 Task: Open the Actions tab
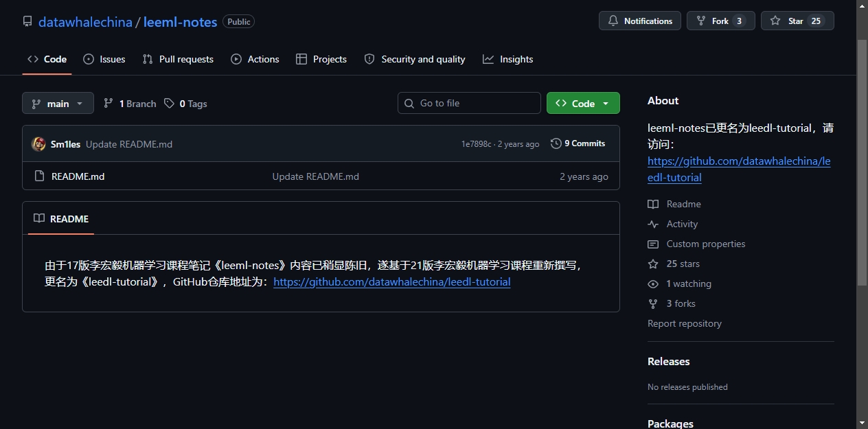[255, 59]
